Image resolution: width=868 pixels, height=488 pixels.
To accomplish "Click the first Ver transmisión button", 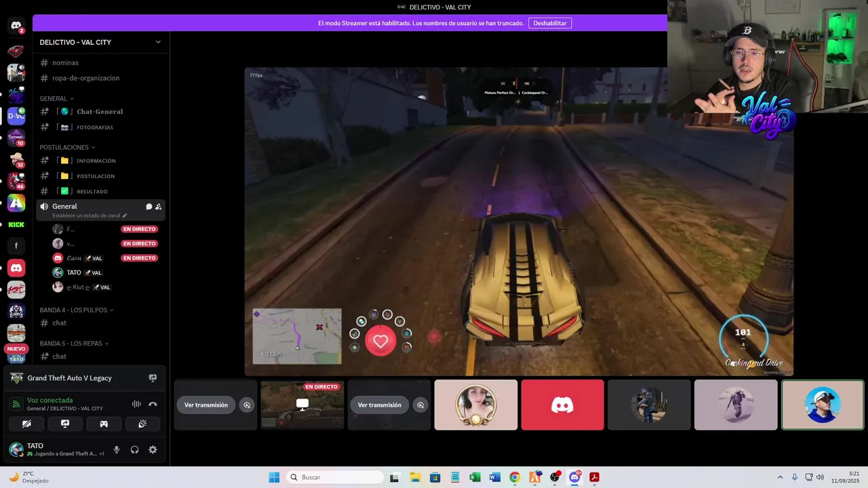I will 206,405.
